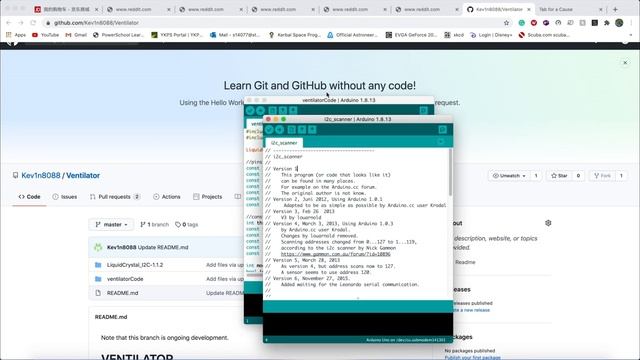
Task: Open the Kerbal Space Program bookmark
Action: (x=294, y=35)
